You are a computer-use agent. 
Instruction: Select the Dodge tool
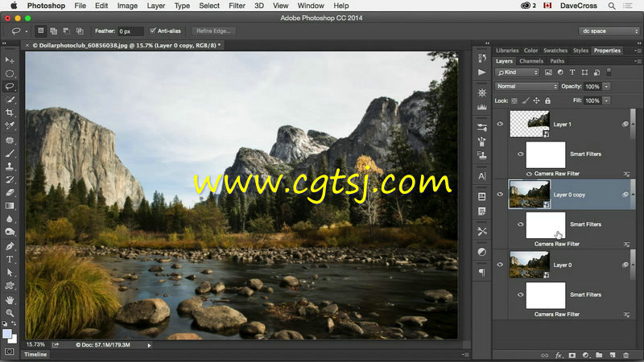10,232
